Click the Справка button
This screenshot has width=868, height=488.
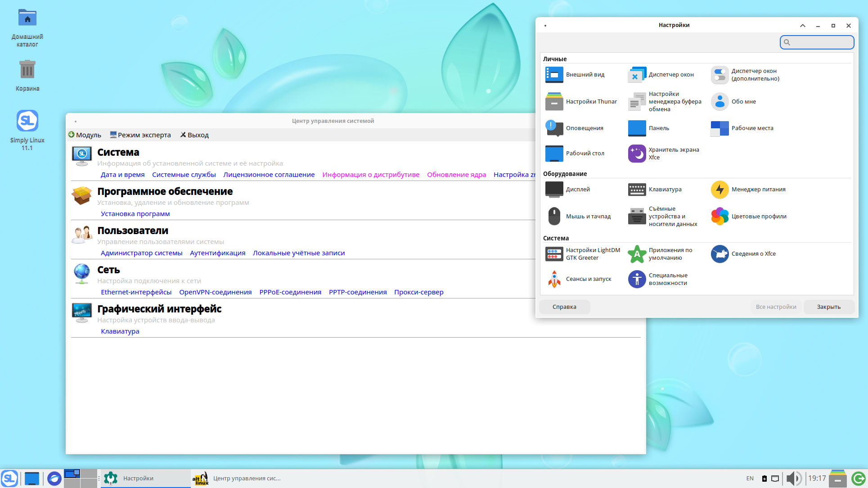(564, 307)
